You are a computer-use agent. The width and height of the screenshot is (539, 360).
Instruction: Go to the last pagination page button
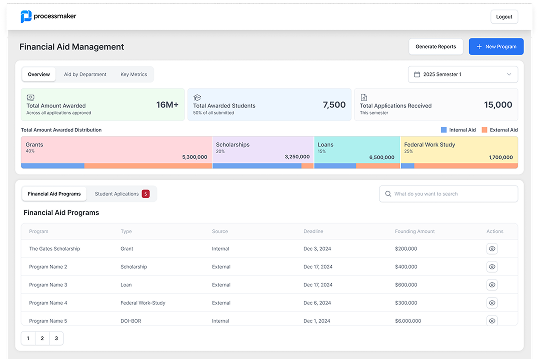click(56, 338)
